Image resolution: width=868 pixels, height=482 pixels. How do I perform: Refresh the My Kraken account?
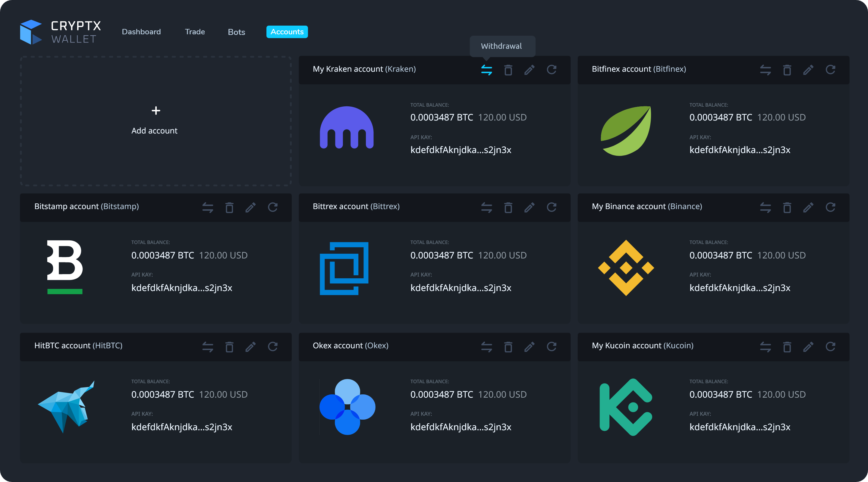point(552,70)
